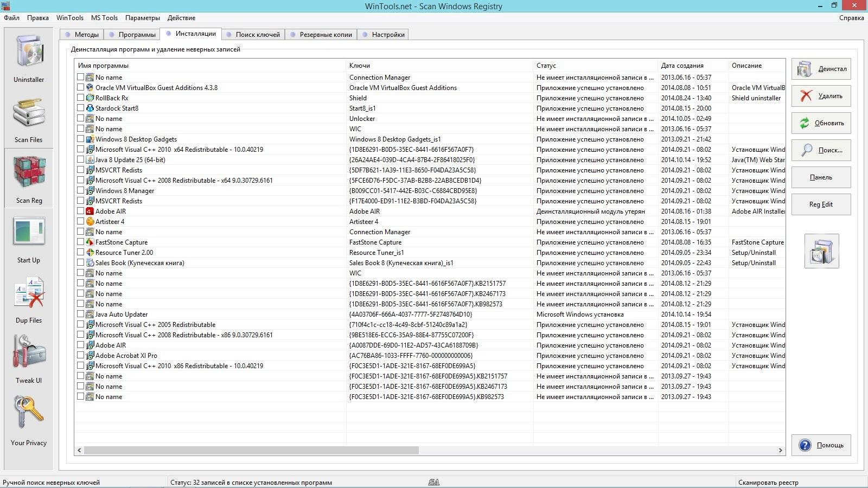Click 'Сканировать реестр' in status bar
868x488 pixels.
768,482
